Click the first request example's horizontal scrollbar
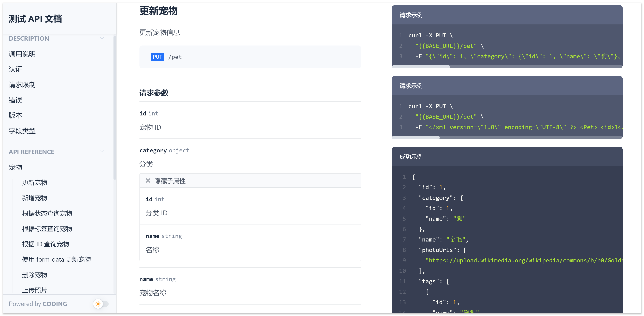The height and width of the screenshot is (316, 644). click(421, 67)
